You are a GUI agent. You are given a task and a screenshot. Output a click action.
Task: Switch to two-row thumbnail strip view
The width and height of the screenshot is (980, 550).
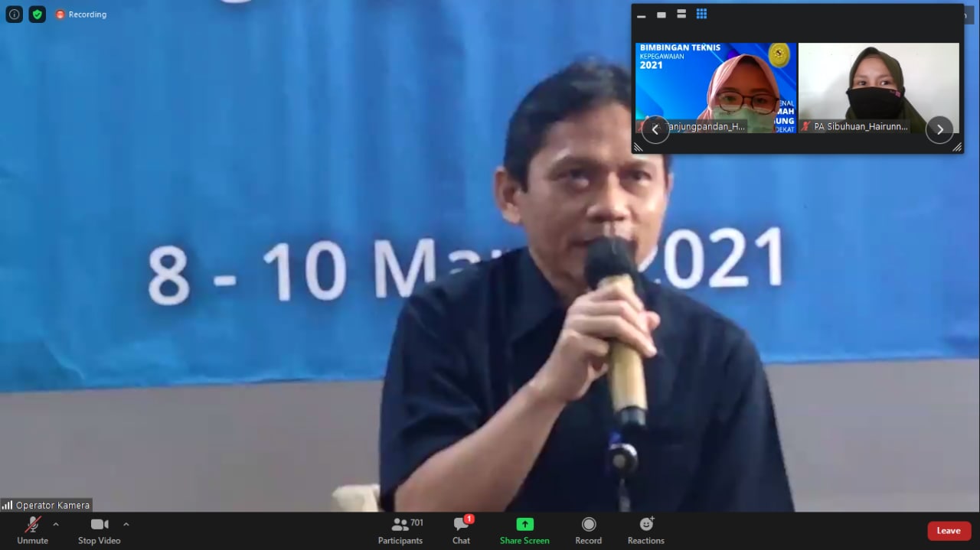click(681, 15)
